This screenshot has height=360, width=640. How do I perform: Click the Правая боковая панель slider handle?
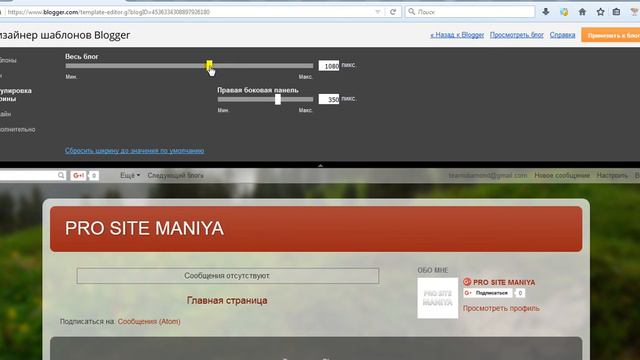(x=278, y=99)
